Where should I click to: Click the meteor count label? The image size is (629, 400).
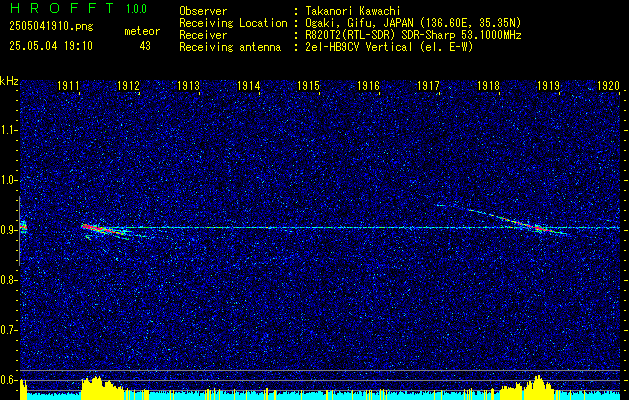point(142,31)
